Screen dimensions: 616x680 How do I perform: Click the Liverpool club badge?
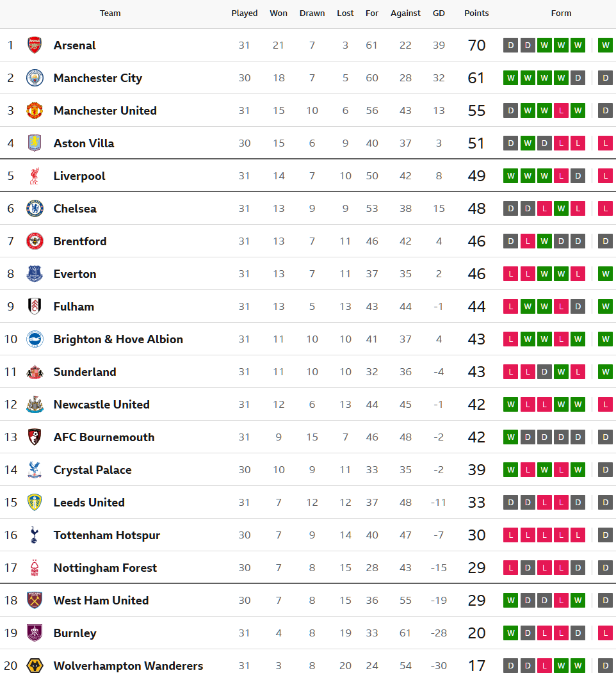pyautogui.click(x=35, y=175)
